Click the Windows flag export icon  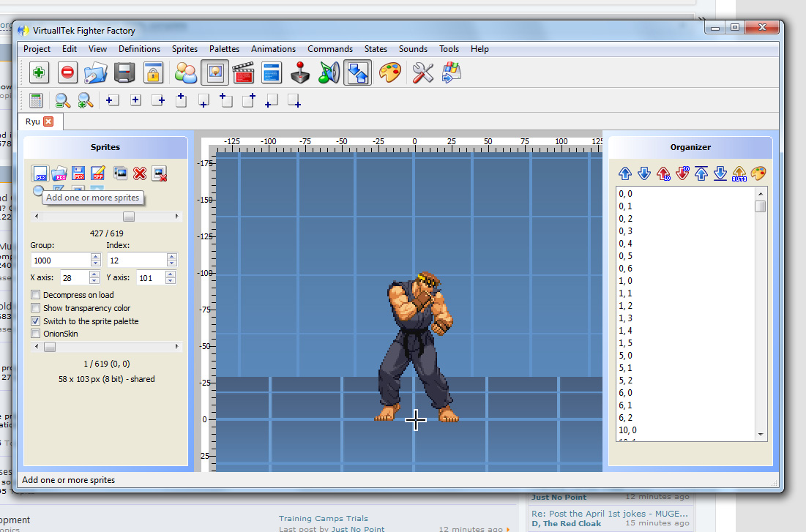point(452,72)
